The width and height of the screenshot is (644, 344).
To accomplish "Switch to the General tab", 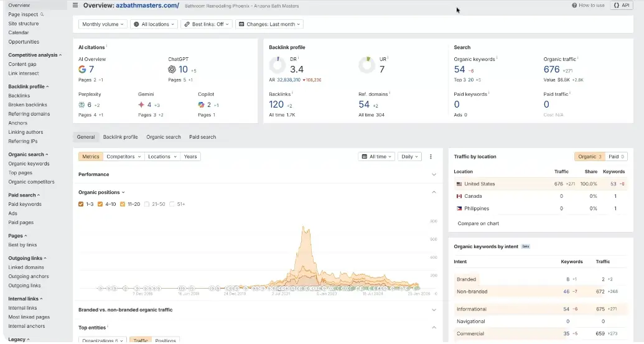I will 86,137.
